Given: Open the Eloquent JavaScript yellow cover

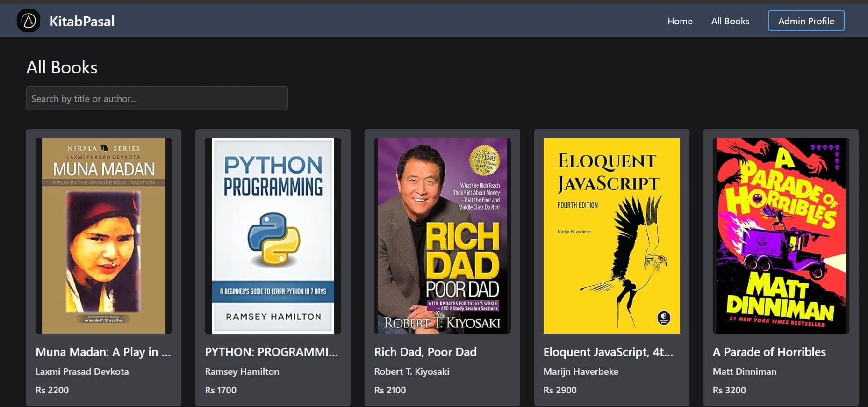Looking at the screenshot, I should tap(611, 236).
